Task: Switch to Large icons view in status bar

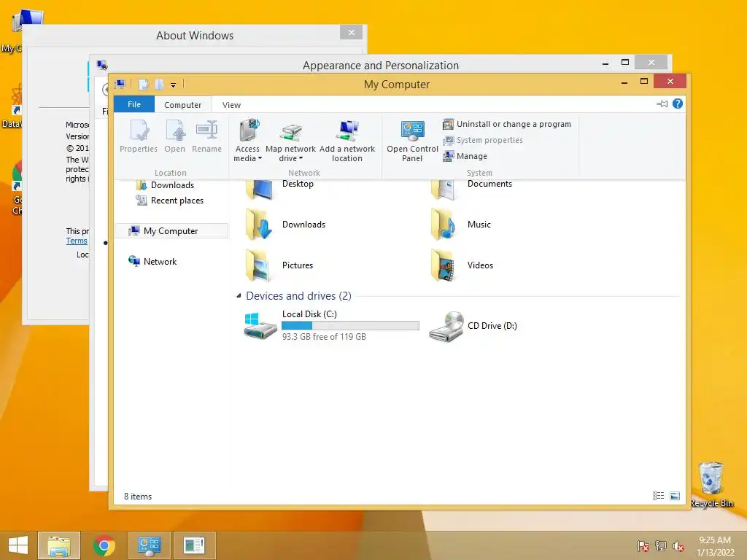Action: click(675, 496)
